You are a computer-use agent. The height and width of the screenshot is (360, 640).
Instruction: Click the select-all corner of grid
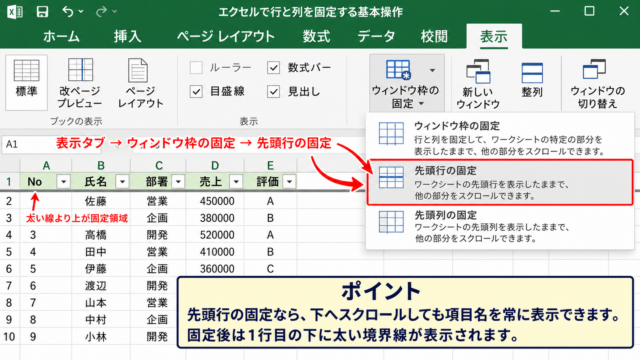[x=9, y=165]
